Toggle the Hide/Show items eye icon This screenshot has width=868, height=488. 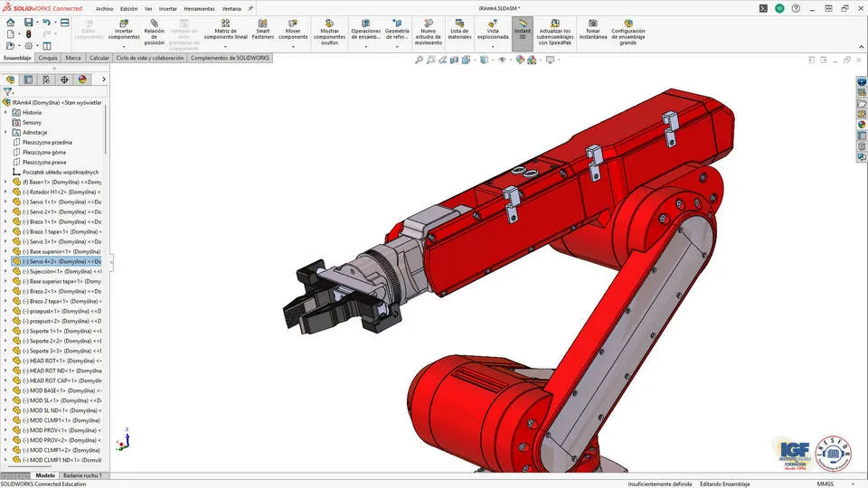click(x=502, y=60)
